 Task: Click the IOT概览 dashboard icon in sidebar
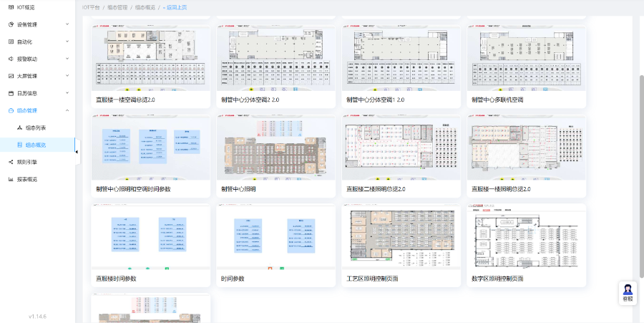click(x=11, y=6)
